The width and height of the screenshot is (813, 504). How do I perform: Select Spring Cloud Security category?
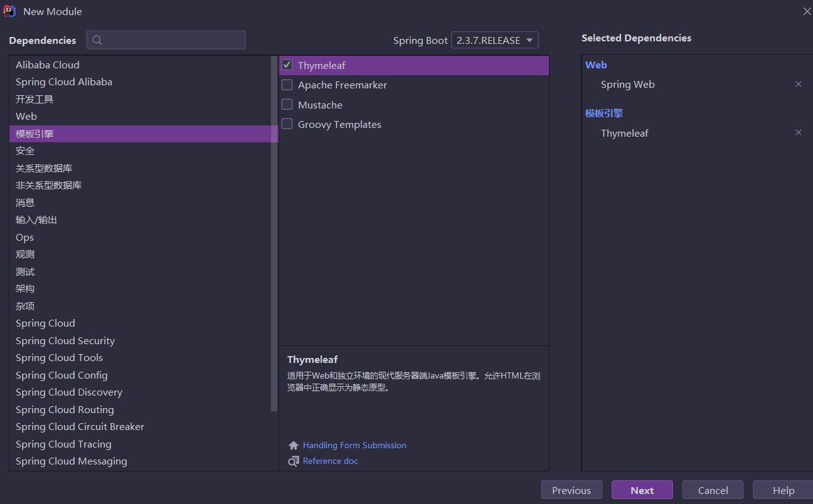(140, 340)
